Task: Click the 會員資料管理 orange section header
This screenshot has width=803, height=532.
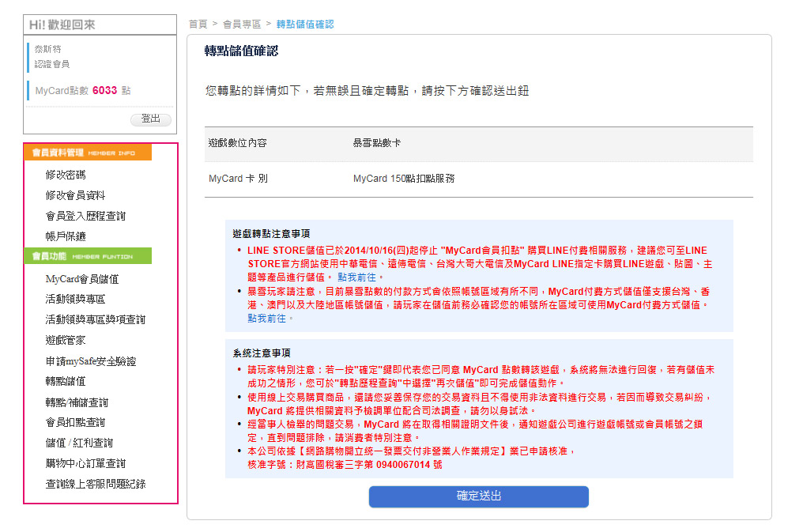Action: 88,153
